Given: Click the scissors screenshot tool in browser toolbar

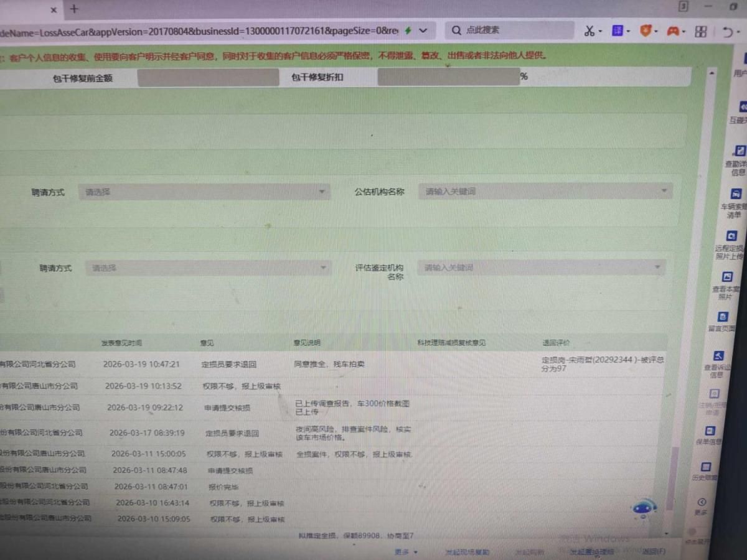Looking at the screenshot, I should pyautogui.click(x=590, y=30).
